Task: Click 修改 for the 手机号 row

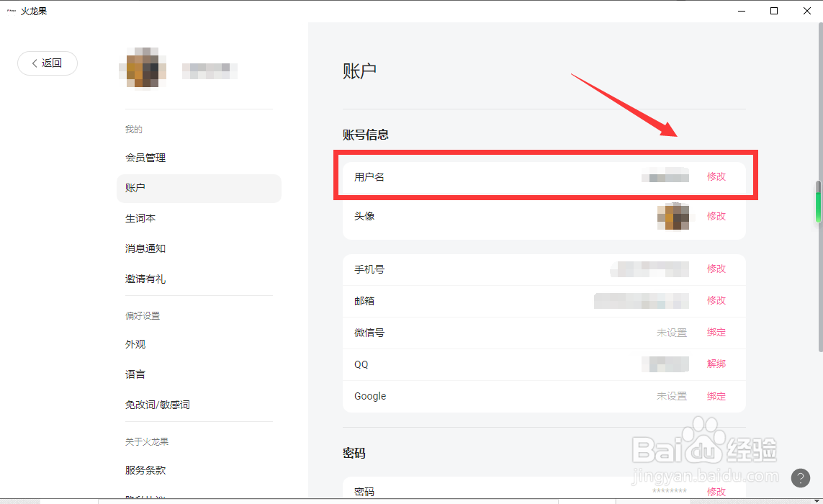Action: click(x=716, y=269)
